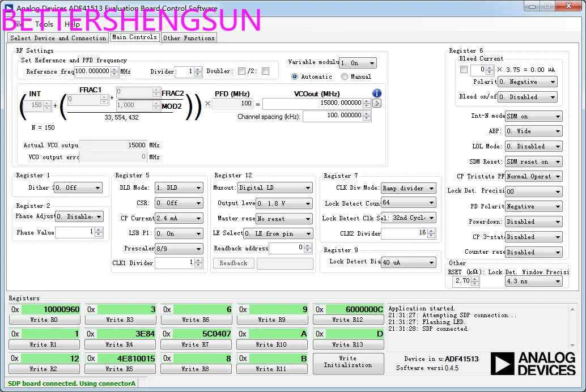Open the Prescaler dropdown
Screen dimensions: 586x392
pyautogui.click(x=179, y=249)
